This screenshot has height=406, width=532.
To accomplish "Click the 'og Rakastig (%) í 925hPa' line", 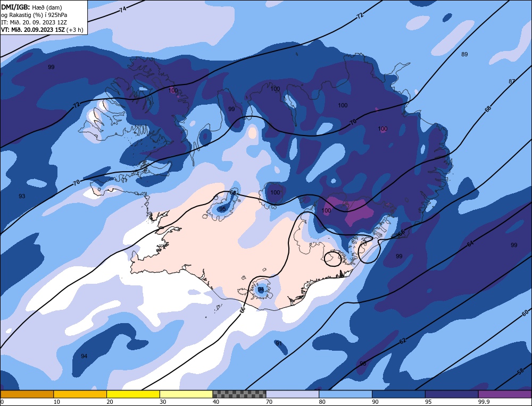I will [34, 15].
